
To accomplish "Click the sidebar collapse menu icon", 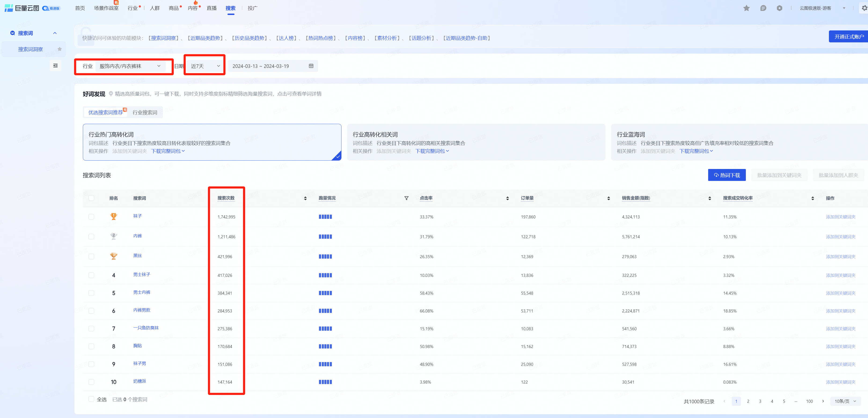I will tap(55, 65).
